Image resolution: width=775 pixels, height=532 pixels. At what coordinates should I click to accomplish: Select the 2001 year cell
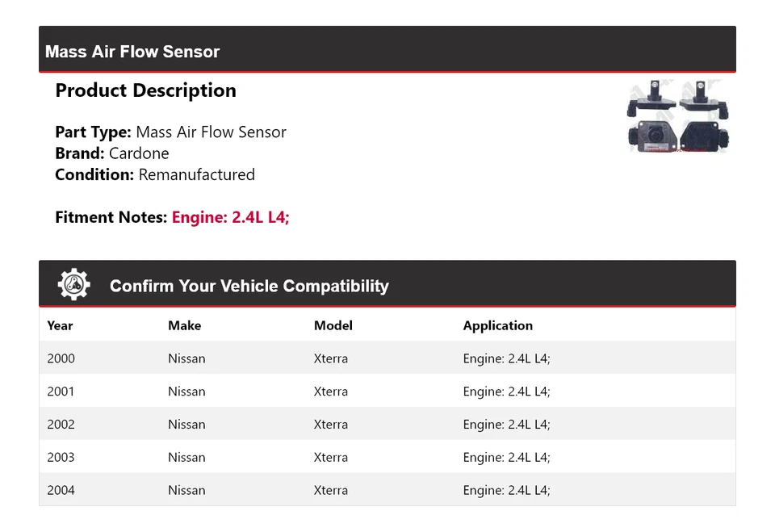[x=61, y=392]
